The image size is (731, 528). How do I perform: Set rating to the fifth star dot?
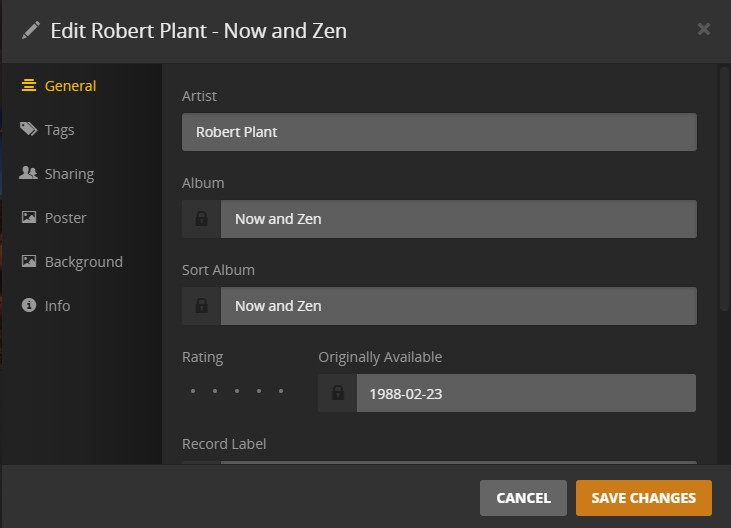pyautogui.click(x=281, y=391)
